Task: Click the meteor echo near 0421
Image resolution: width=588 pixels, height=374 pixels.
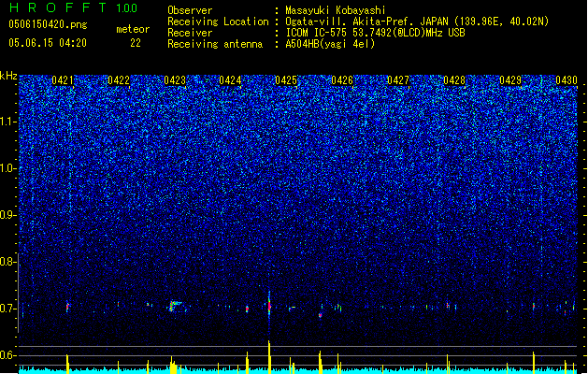Action: pos(67,307)
